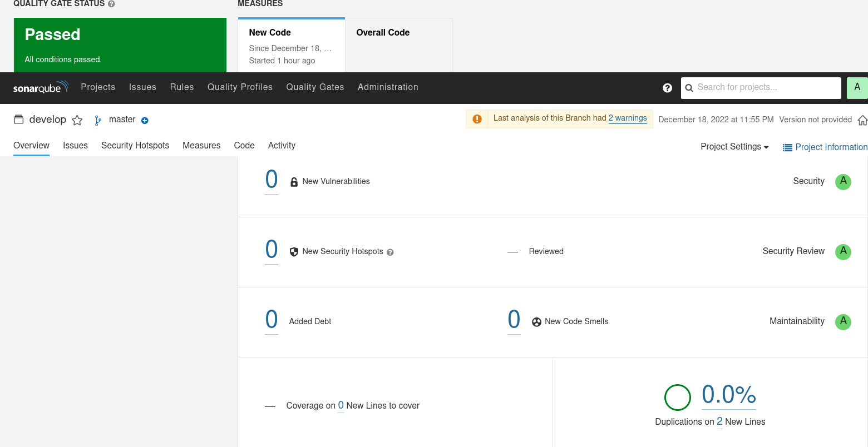Screen dimensions: 868x447
Task: Select the New Code tab
Action: [292, 45]
